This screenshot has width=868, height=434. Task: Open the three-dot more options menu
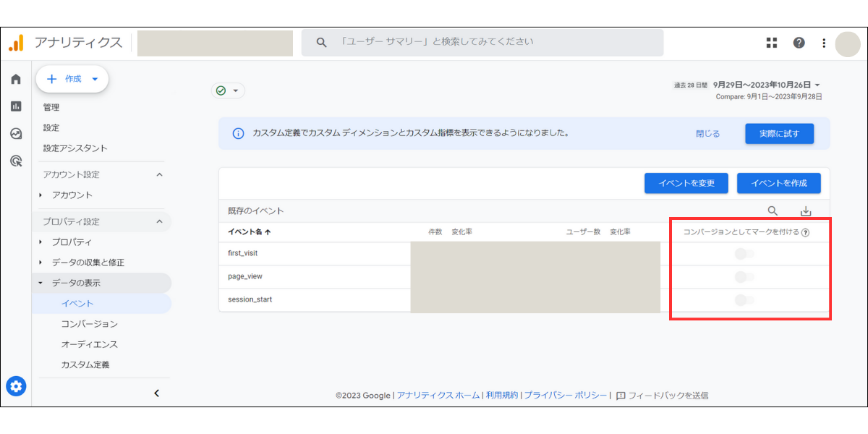[823, 43]
